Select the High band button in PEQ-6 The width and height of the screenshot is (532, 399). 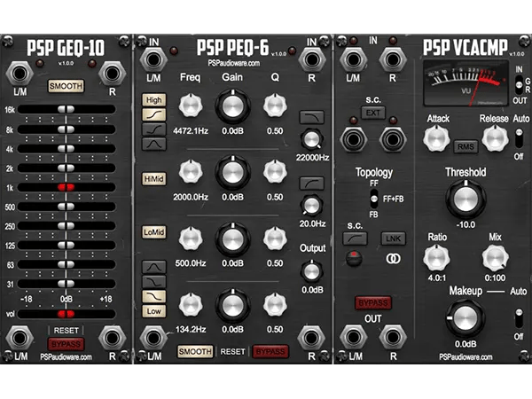[x=154, y=100]
